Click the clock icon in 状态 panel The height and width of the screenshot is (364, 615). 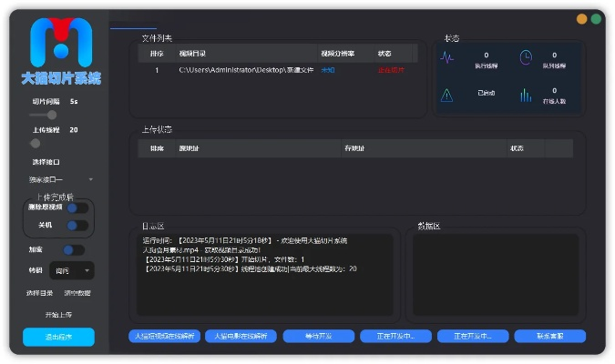click(x=526, y=57)
